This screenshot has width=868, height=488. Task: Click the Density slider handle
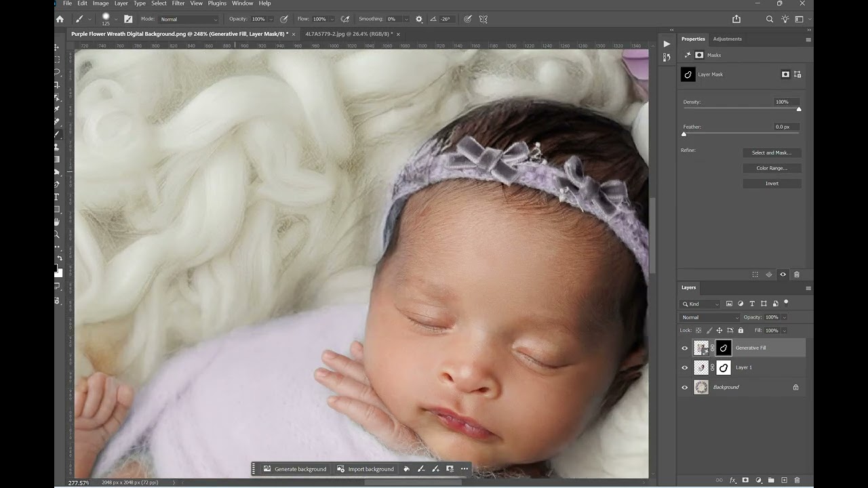(x=799, y=109)
